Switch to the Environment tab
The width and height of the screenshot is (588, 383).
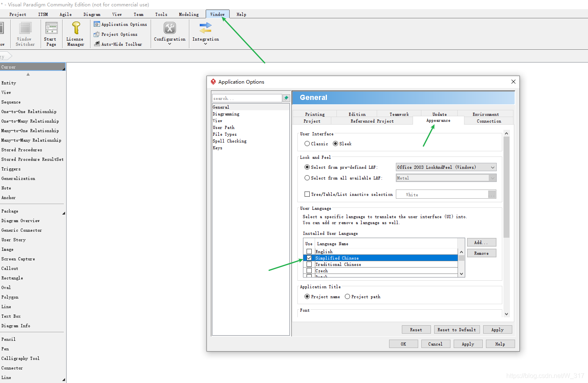pyautogui.click(x=486, y=114)
